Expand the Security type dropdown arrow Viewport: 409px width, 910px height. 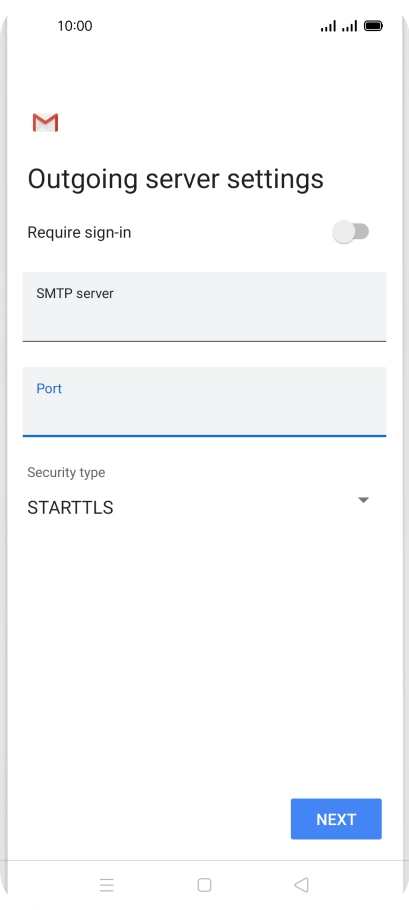tap(363, 500)
